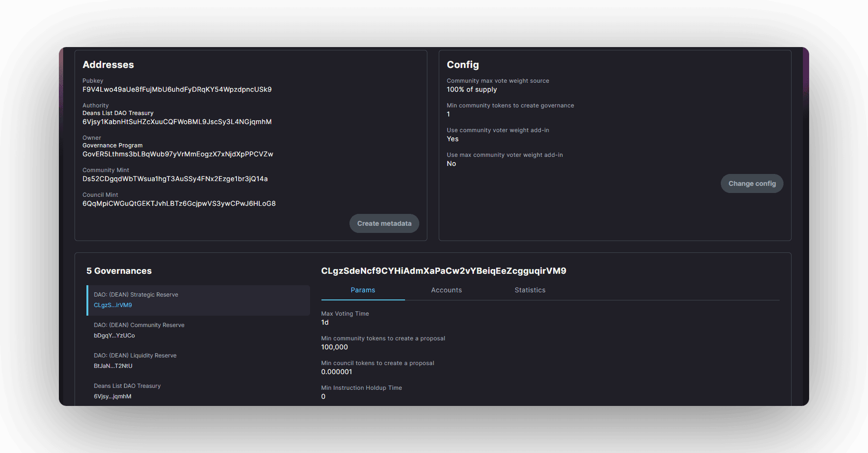Select the Deans List DAO Treasury governance
This screenshot has width=868, height=453.
point(198,391)
